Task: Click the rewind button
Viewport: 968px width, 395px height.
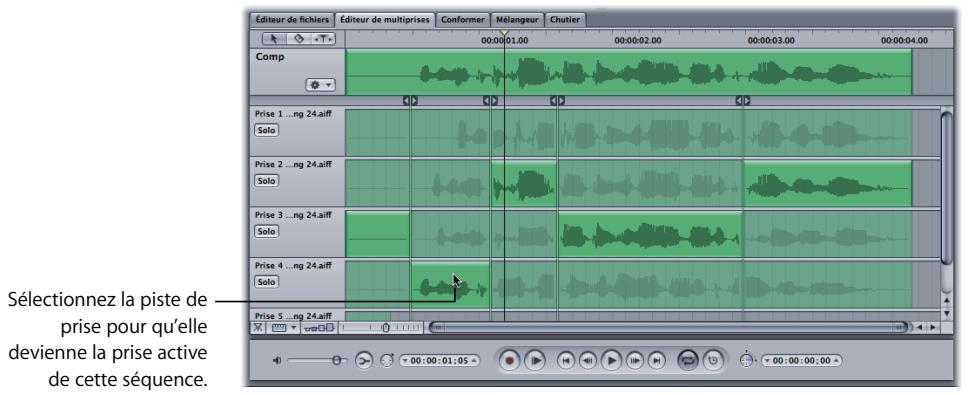Action: tap(588, 360)
